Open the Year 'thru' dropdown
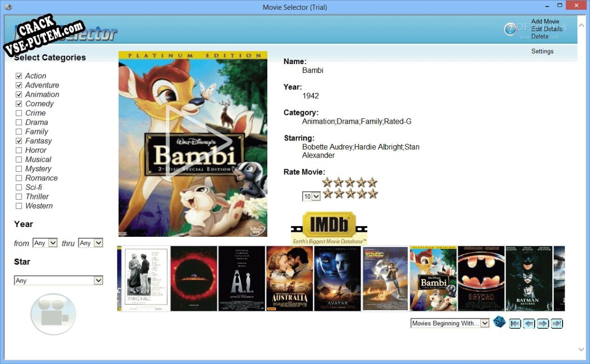This screenshot has width=590, height=364. coord(91,243)
